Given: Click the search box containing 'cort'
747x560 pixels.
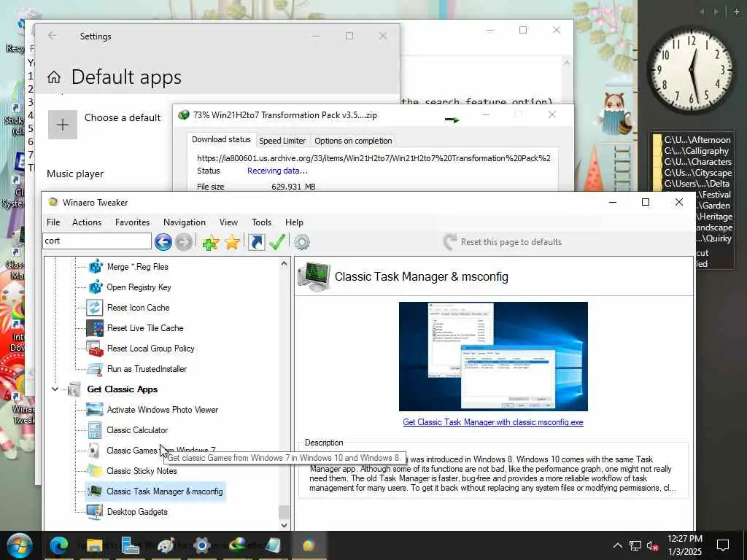Looking at the screenshot, I should (97, 241).
